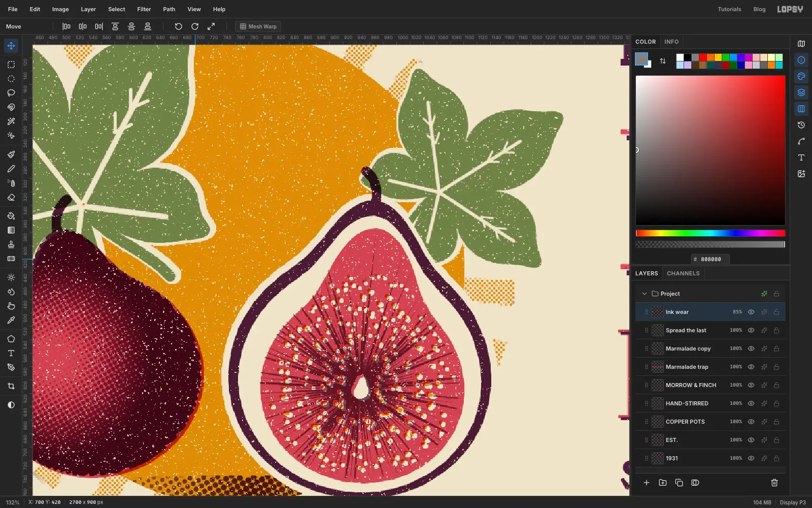Switch to the Info tab
This screenshot has height=508, width=812.
click(x=671, y=42)
